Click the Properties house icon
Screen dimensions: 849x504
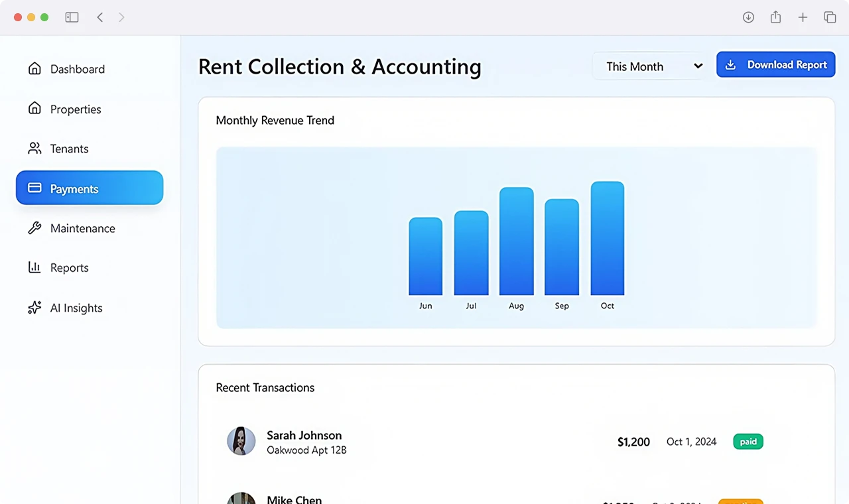point(34,108)
